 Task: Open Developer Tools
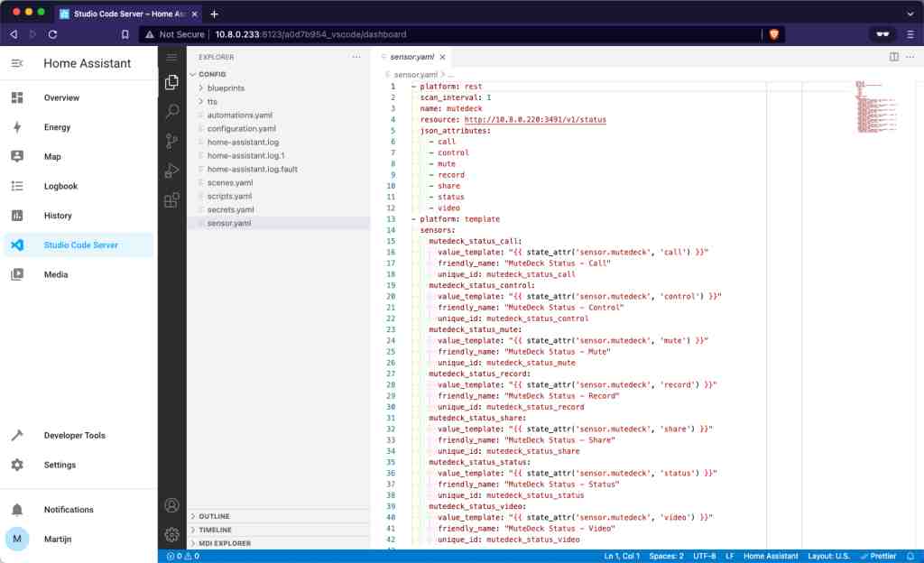click(79, 435)
